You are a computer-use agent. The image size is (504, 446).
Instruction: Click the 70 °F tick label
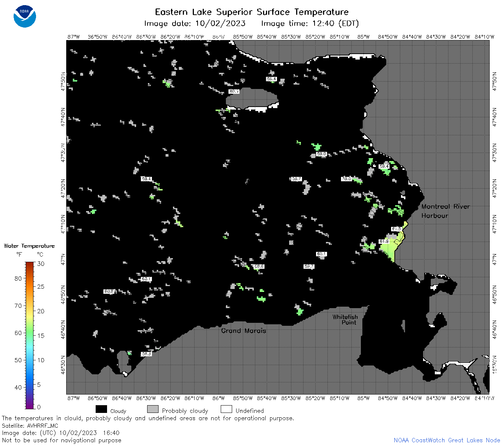[x=18, y=306]
